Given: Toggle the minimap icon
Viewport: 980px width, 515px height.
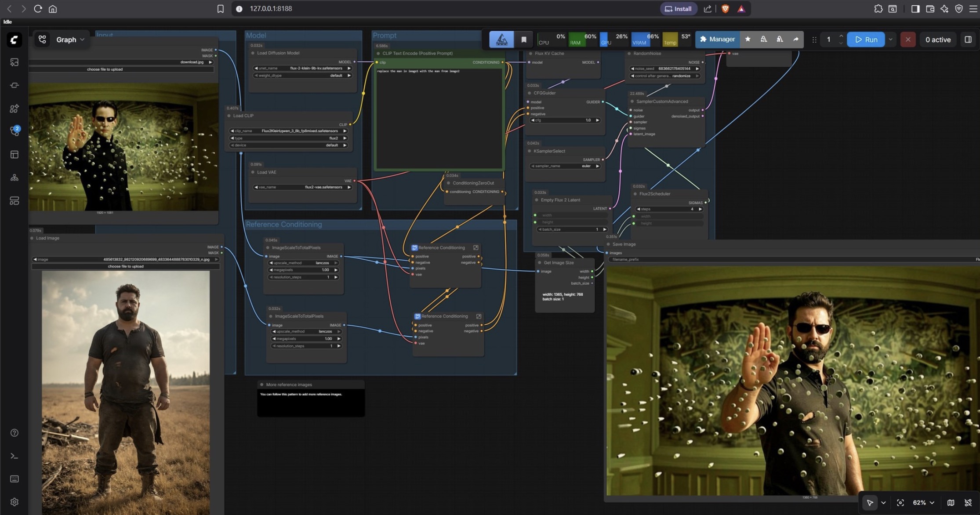Looking at the screenshot, I should tap(951, 503).
